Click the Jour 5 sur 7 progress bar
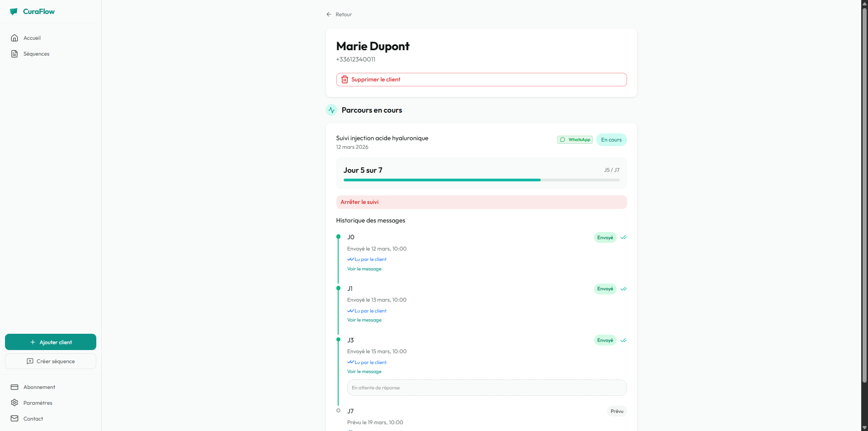 [x=481, y=180]
